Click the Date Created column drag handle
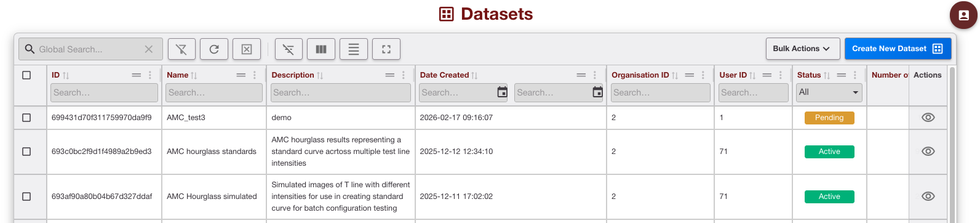The width and height of the screenshot is (980, 223). tap(581, 75)
